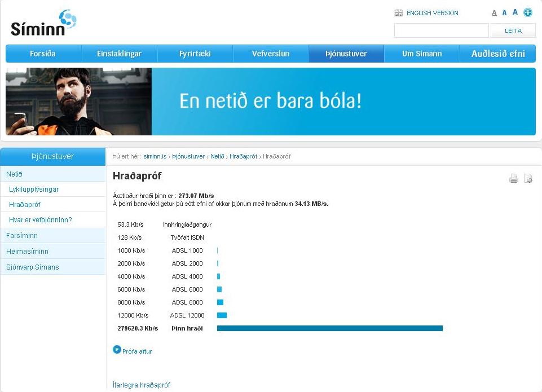Click the send page document icon
542x392 pixels.
pos(528,179)
